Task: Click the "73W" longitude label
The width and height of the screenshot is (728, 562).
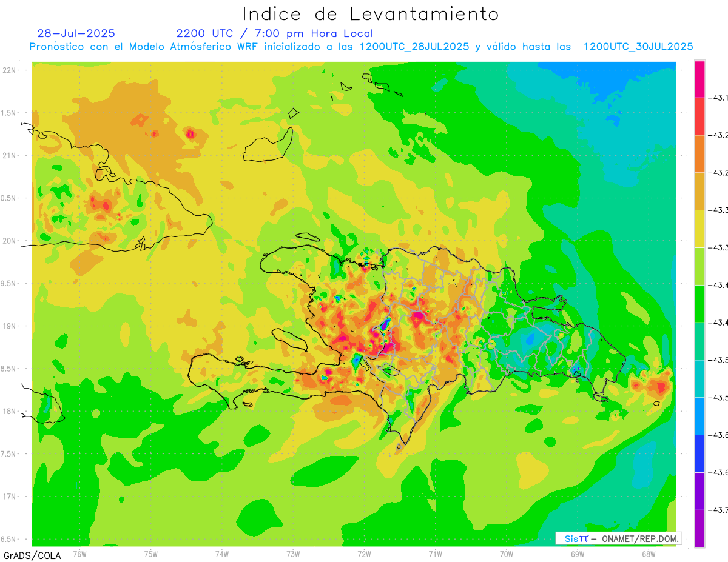Action: (x=293, y=554)
